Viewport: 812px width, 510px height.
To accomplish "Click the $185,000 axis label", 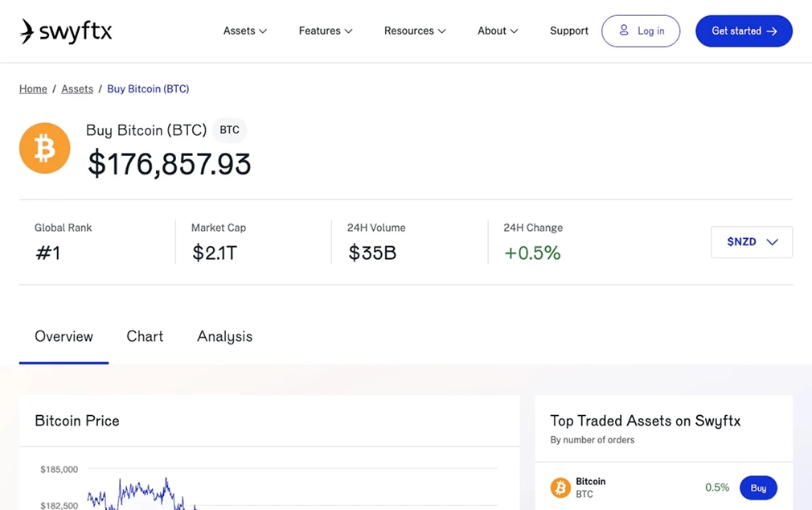I will [59, 470].
